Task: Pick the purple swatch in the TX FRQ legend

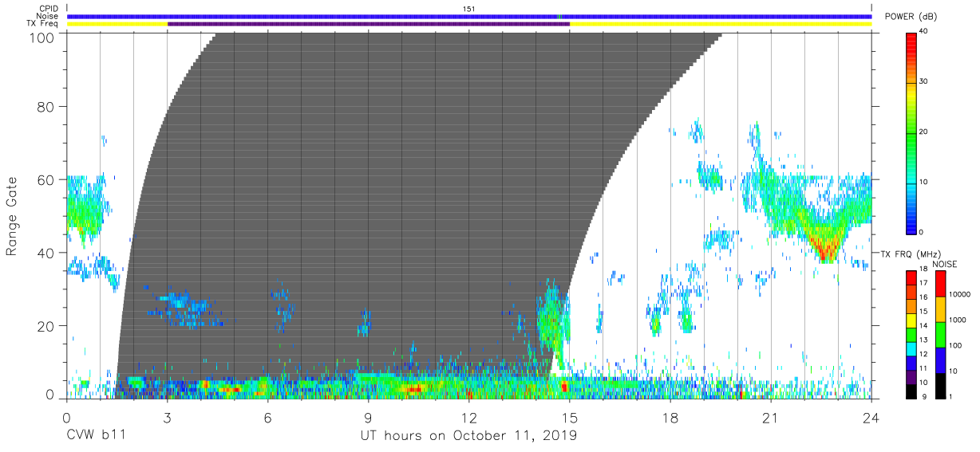Action: click(913, 375)
